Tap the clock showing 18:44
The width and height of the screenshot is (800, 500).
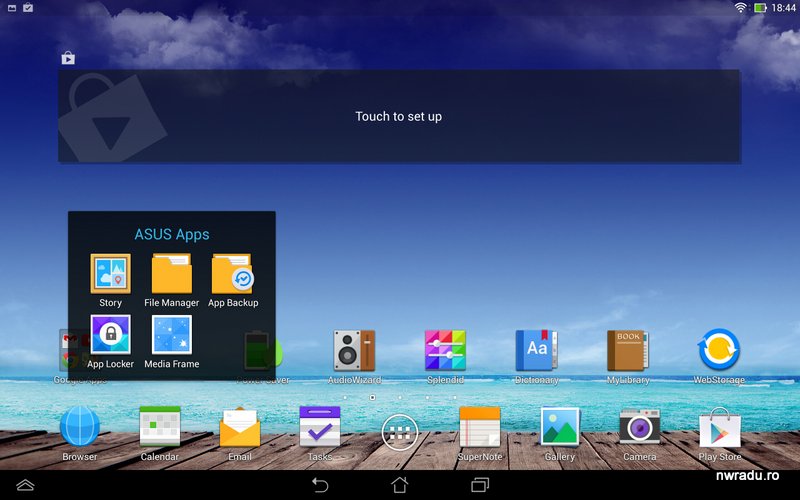point(783,8)
